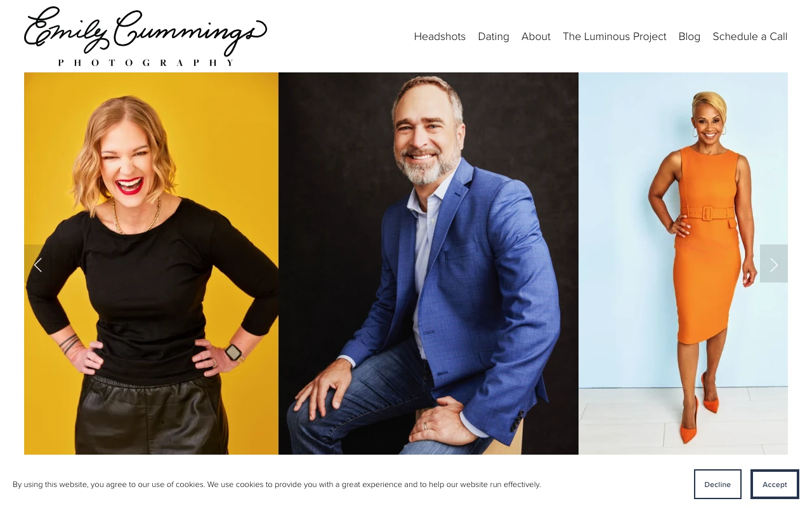
Task: Open the Dating menu item
Action: coord(494,37)
